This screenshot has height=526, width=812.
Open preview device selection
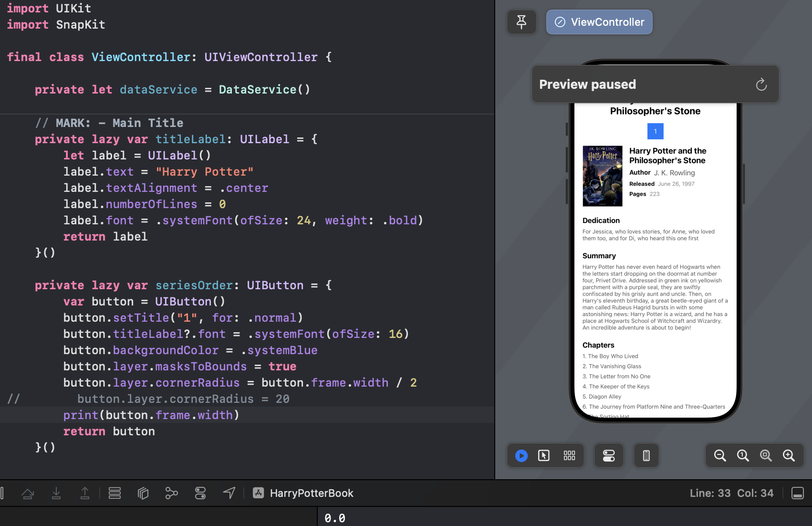pyautogui.click(x=646, y=456)
